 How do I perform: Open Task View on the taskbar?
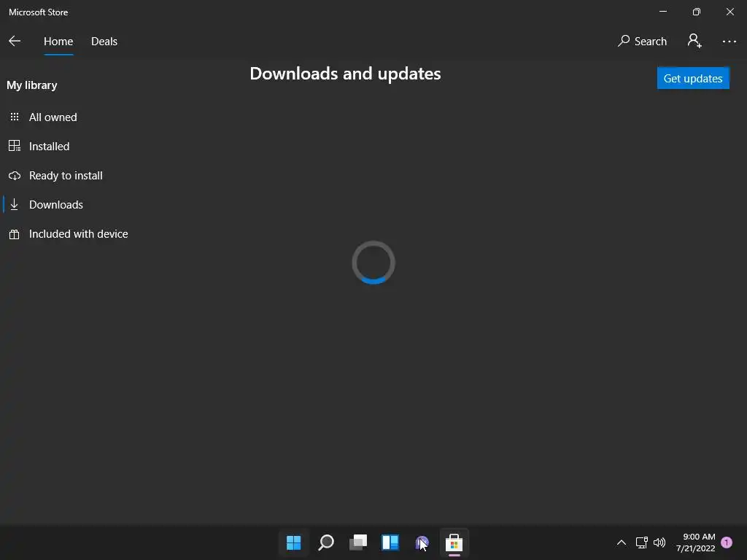click(x=357, y=542)
